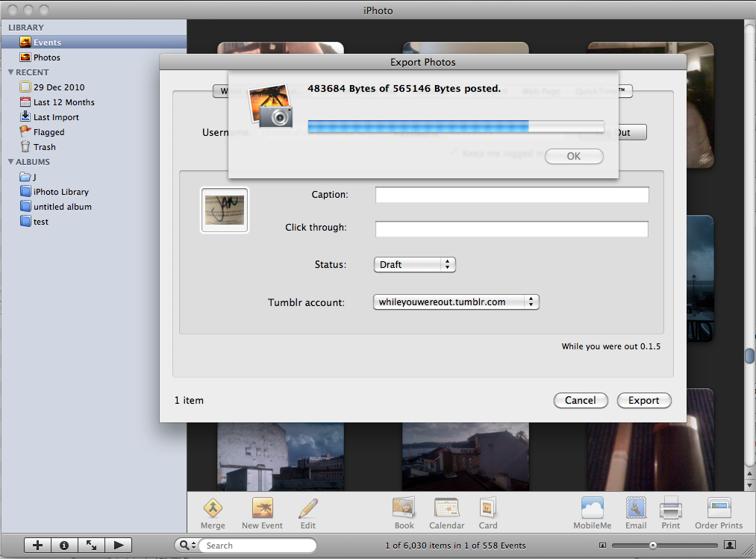Viewport: 756px width, 559px height.
Task: Click the Export button
Action: pos(643,400)
